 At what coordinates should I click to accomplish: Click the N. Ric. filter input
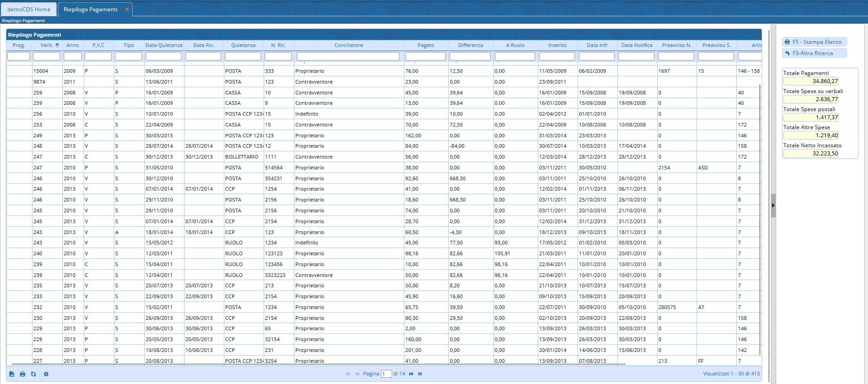coord(278,56)
